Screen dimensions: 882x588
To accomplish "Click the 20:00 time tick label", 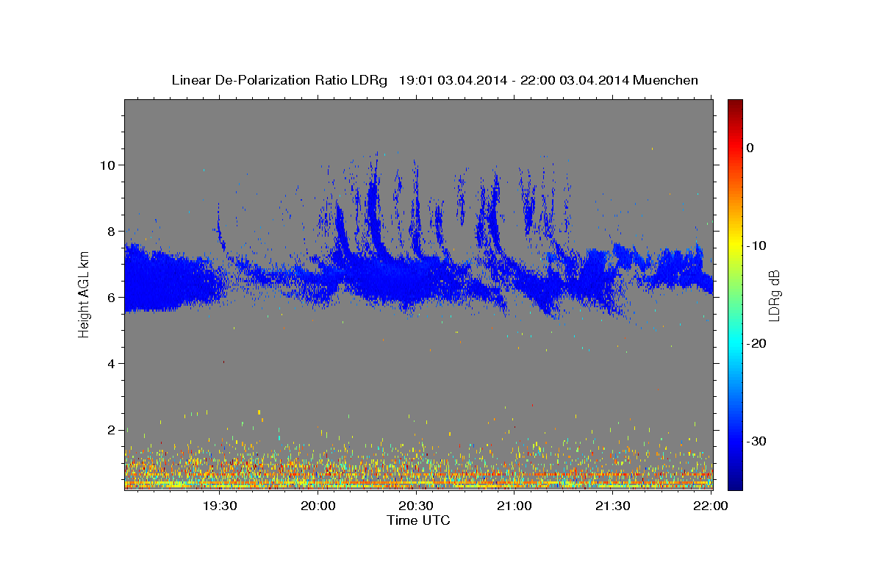I will (x=318, y=506).
